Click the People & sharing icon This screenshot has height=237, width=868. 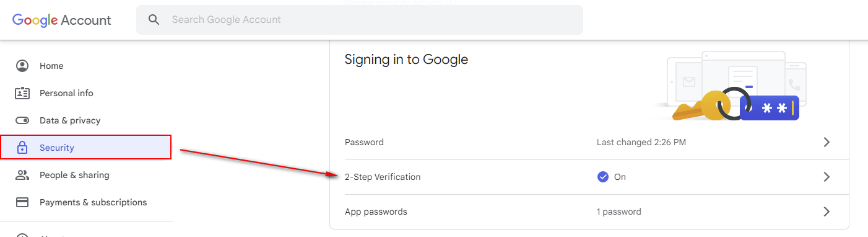coord(22,175)
